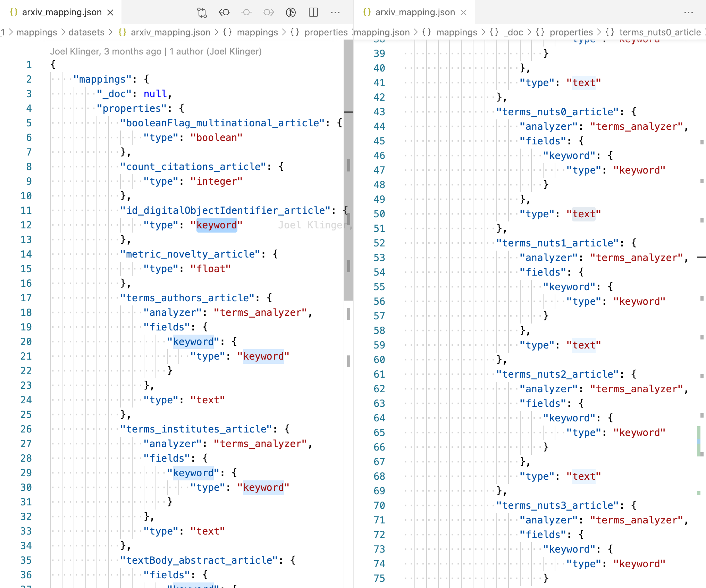This screenshot has height=588, width=706.
Task: Close the left arxiv_mapping.json tab
Action: (x=110, y=12)
